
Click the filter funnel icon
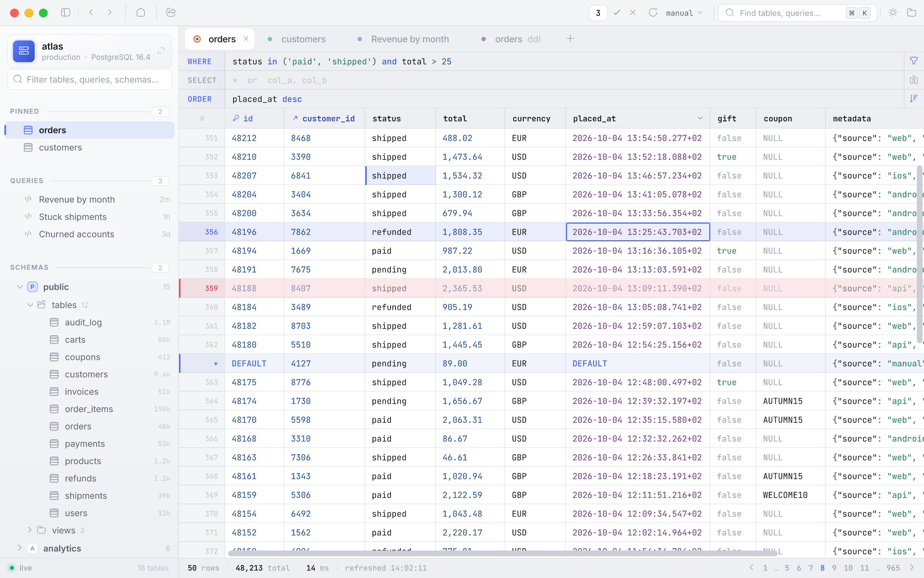tap(914, 61)
